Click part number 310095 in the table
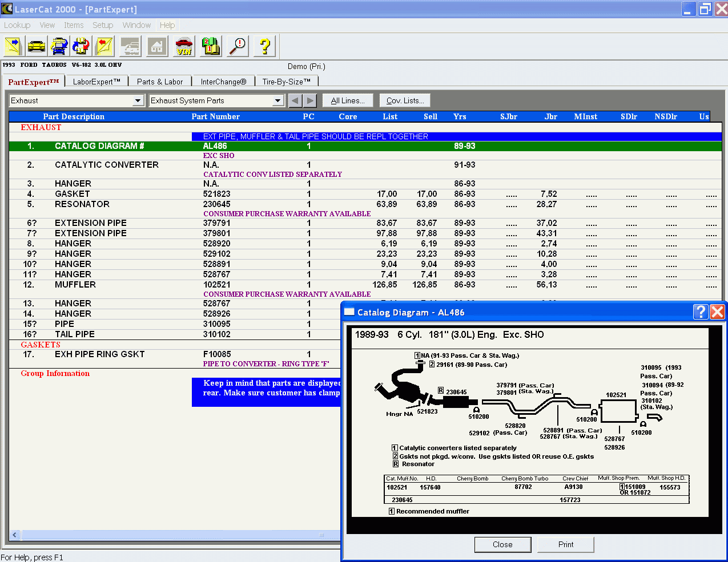 [217, 324]
